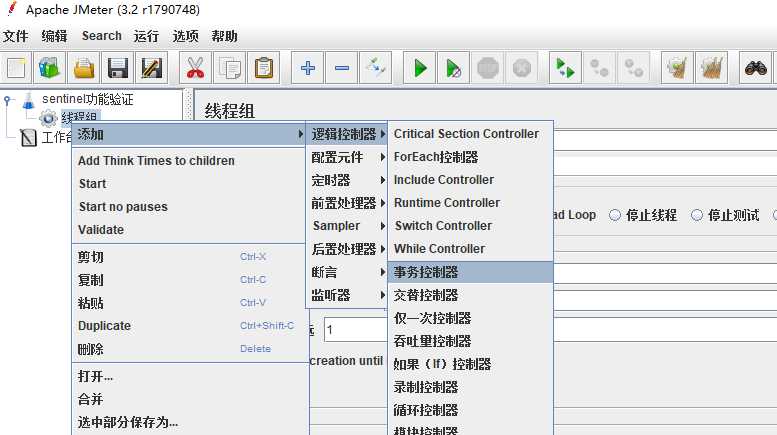Screen dimensions: 777x435
Task: Choose Include Controller entry
Action: click(470, 180)
